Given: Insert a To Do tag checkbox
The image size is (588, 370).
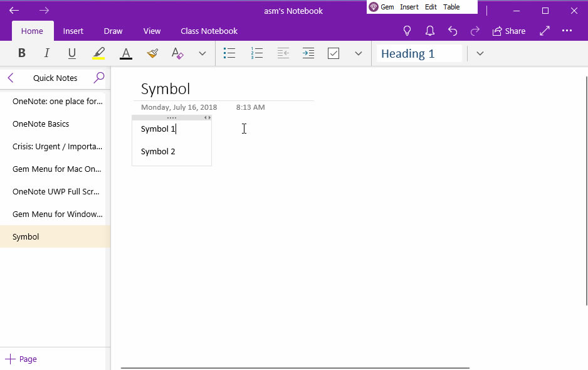Looking at the screenshot, I should point(333,53).
